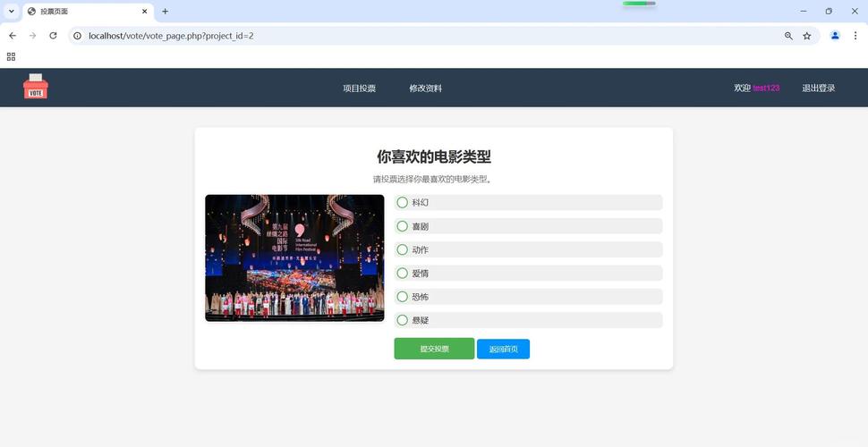Minimize the browser window
This screenshot has height=447, width=868.
[804, 11]
